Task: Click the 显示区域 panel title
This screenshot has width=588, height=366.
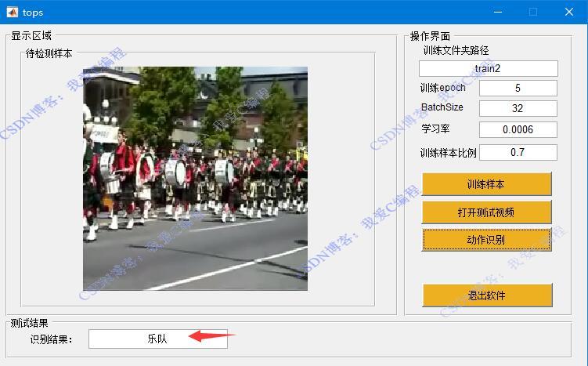Action: click(x=31, y=36)
